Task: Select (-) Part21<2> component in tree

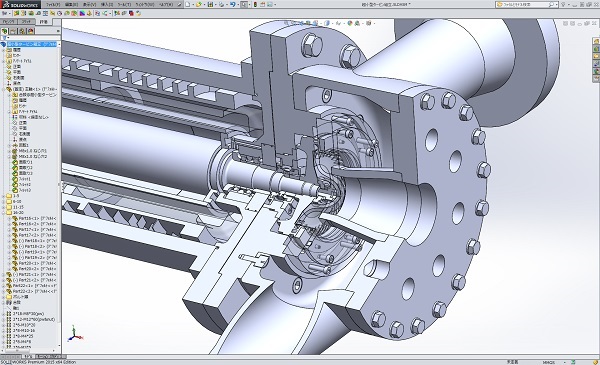Action: pyautogui.click(x=31, y=280)
